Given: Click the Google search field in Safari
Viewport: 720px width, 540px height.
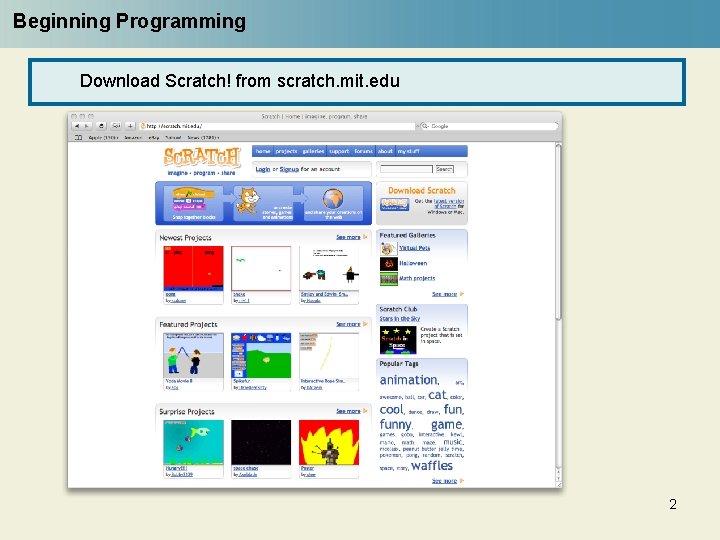Looking at the screenshot, I should pyautogui.click(x=489, y=126).
